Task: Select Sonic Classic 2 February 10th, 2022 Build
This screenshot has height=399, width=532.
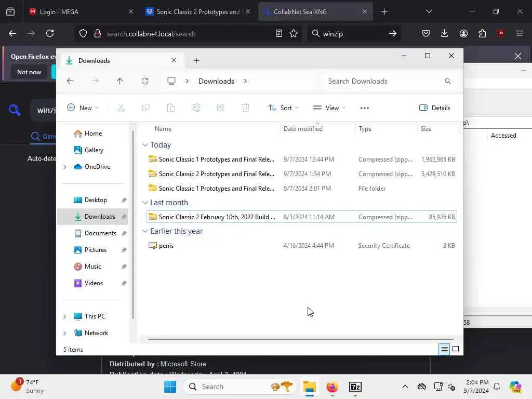Action: 302,217
